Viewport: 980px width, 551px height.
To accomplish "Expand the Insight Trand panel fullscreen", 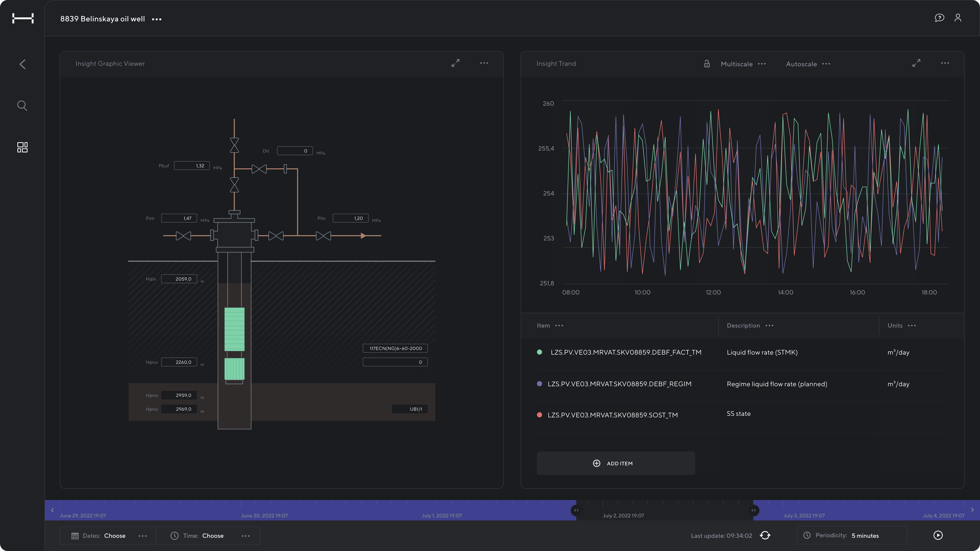I will 916,63.
